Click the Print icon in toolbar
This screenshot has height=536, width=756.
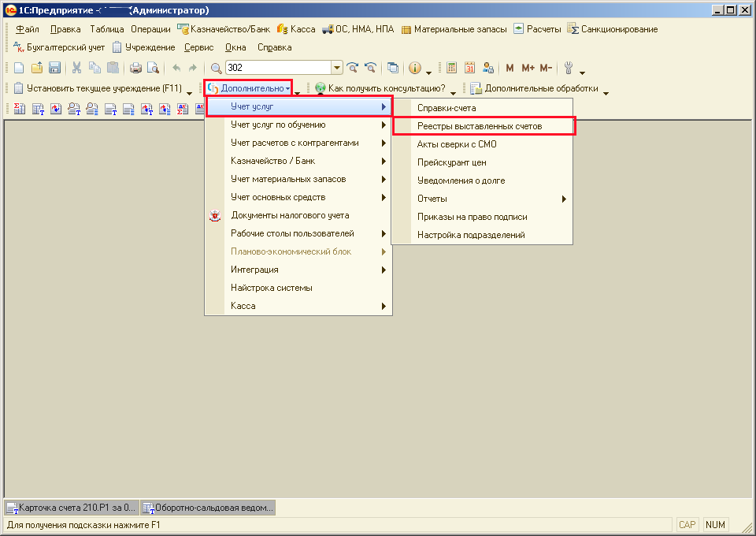(135, 68)
